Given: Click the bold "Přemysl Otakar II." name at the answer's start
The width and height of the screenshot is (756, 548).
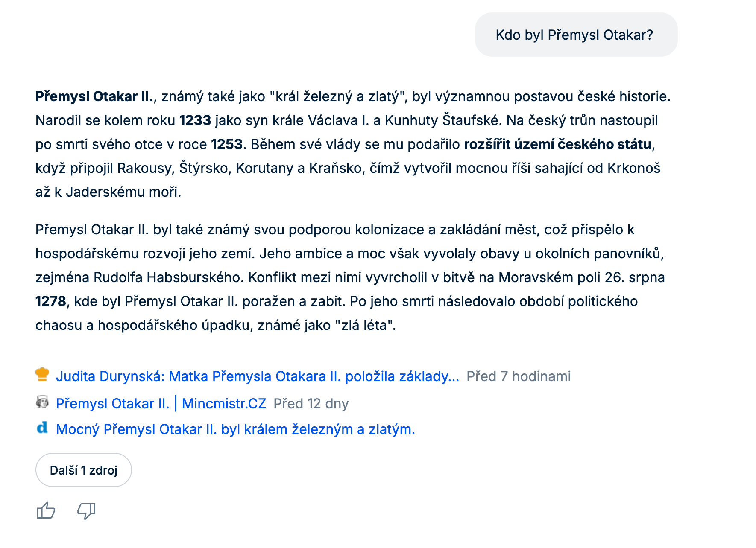Looking at the screenshot, I should tap(94, 96).
